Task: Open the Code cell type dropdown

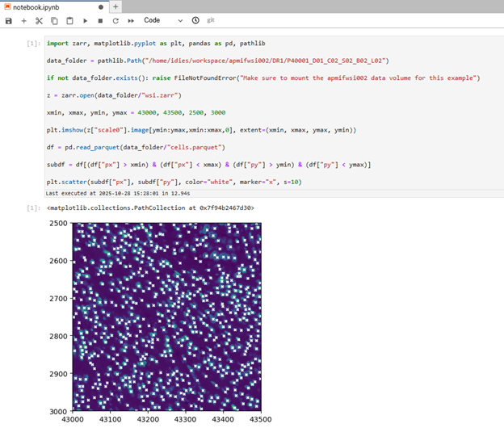Action: pos(162,19)
